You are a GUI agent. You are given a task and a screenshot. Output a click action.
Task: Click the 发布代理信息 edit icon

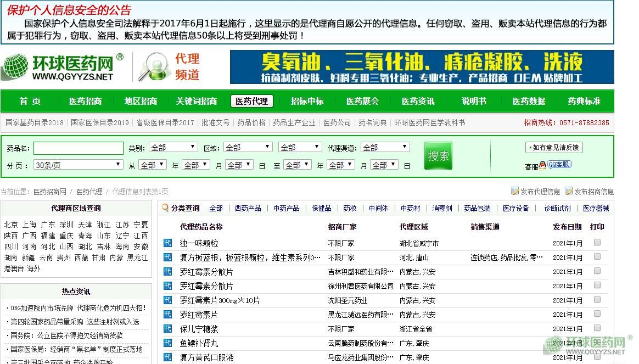pos(515,191)
